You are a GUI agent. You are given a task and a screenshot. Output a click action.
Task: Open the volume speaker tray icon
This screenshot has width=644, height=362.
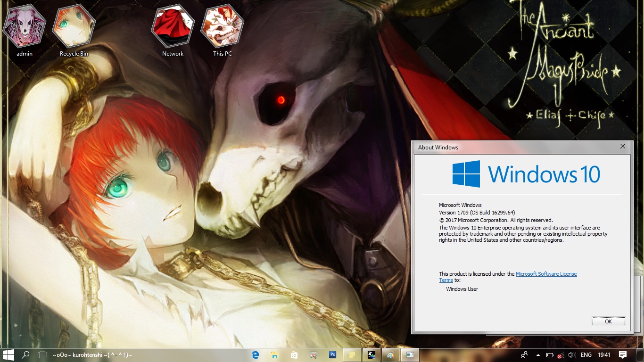coord(572,355)
